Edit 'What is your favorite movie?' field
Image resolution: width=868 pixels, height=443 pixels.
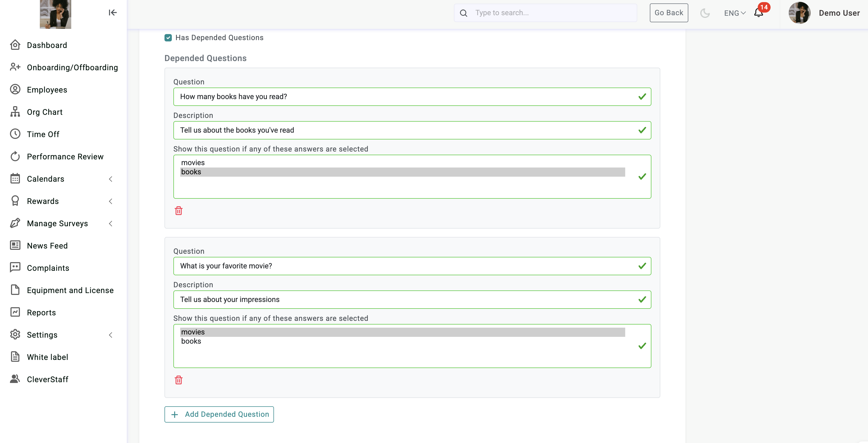(x=412, y=266)
